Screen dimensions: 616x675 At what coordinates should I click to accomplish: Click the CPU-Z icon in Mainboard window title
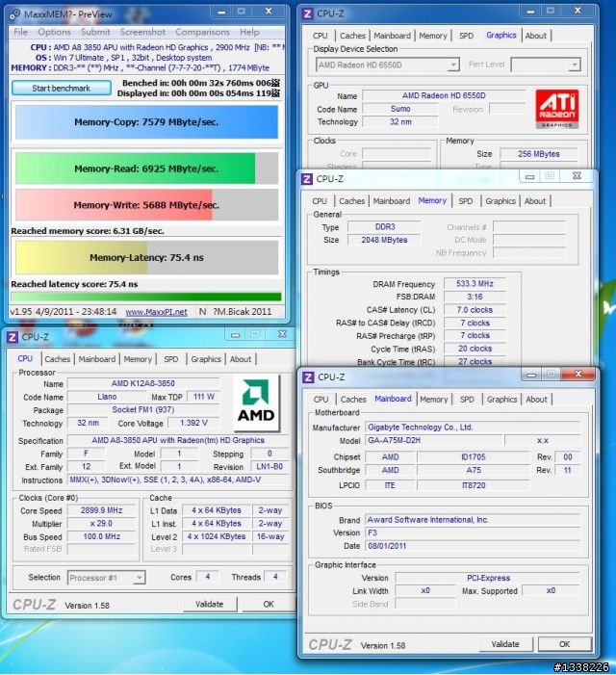pos(308,377)
